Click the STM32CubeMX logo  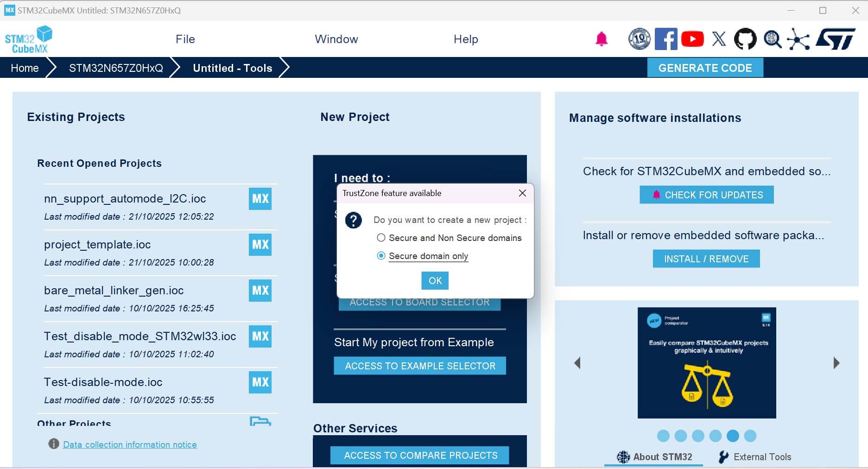coord(28,39)
